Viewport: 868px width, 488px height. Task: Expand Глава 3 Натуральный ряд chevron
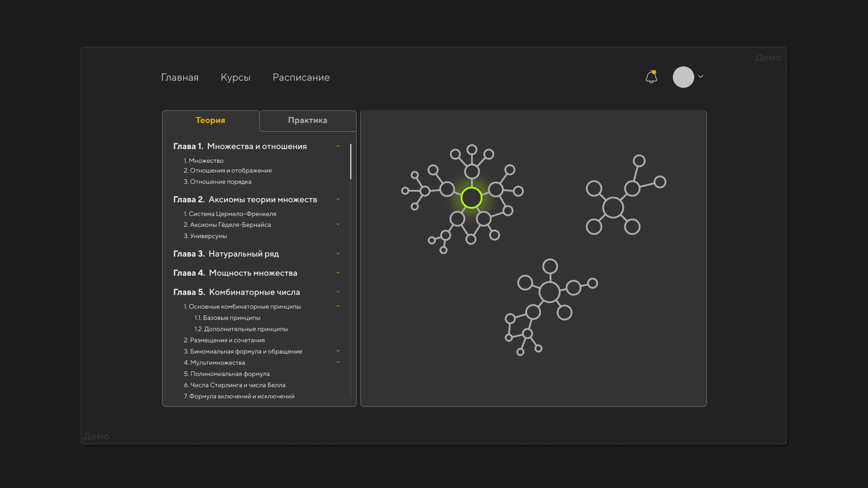click(338, 254)
